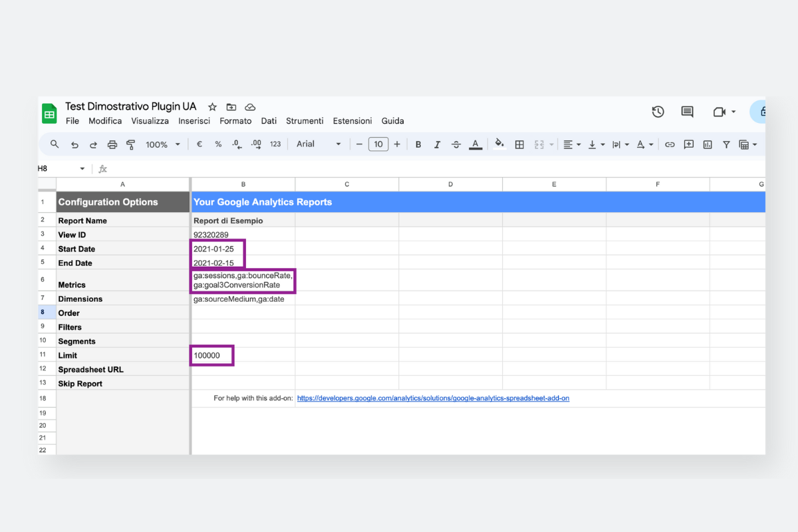
Task: Open the Formato menu
Action: click(x=235, y=121)
